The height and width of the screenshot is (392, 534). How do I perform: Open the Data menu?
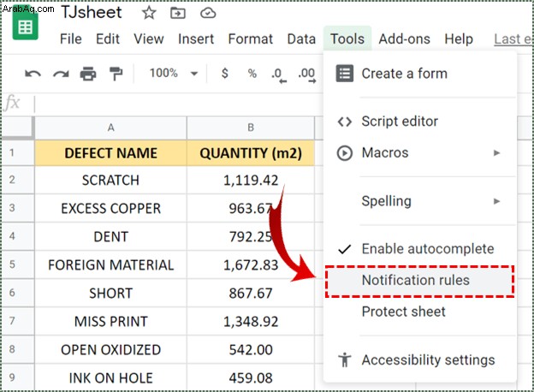[x=301, y=39]
